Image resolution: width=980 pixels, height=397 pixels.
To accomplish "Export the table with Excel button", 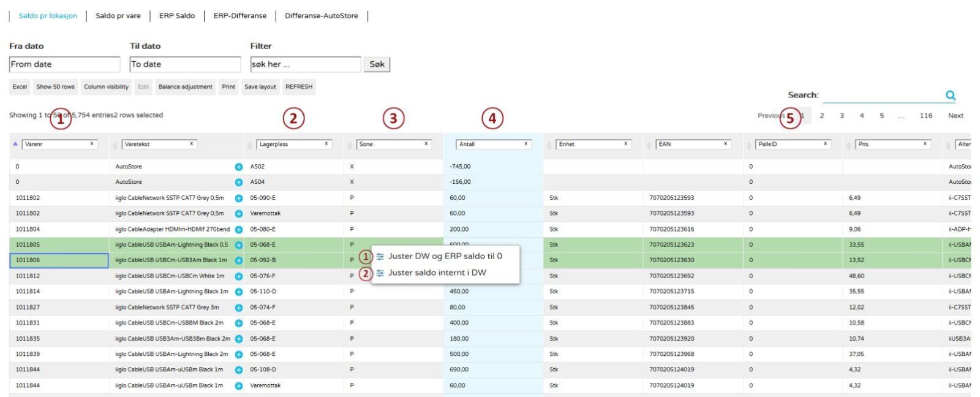I will (x=20, y=87).
